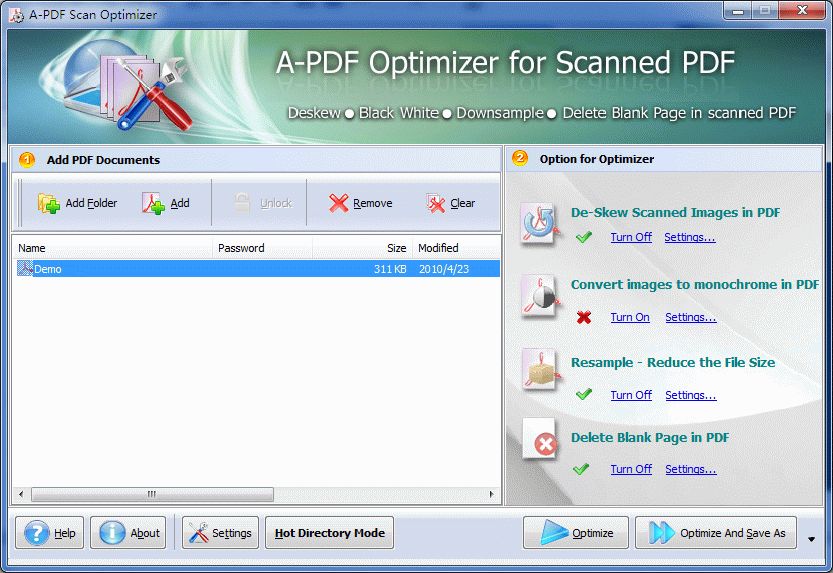Click the left arrow of the horizontal scrollbar
The image size is (833, 573).
[21, 494]
